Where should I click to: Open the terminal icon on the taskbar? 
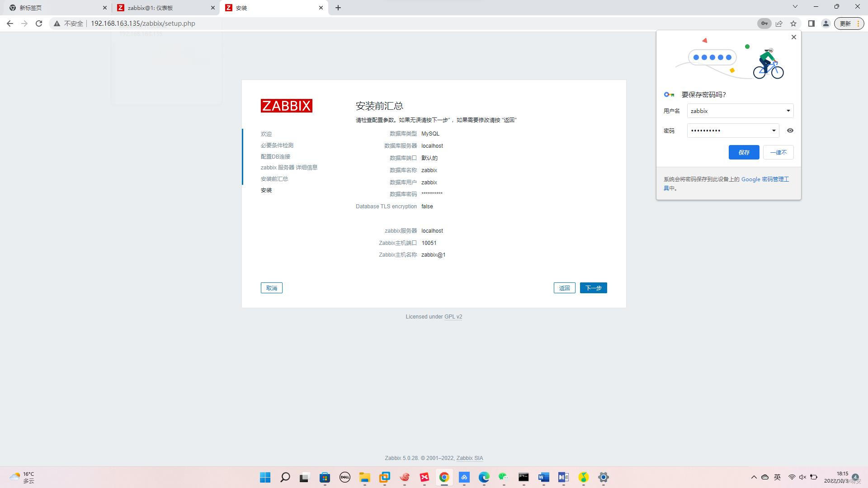point(524,477)
